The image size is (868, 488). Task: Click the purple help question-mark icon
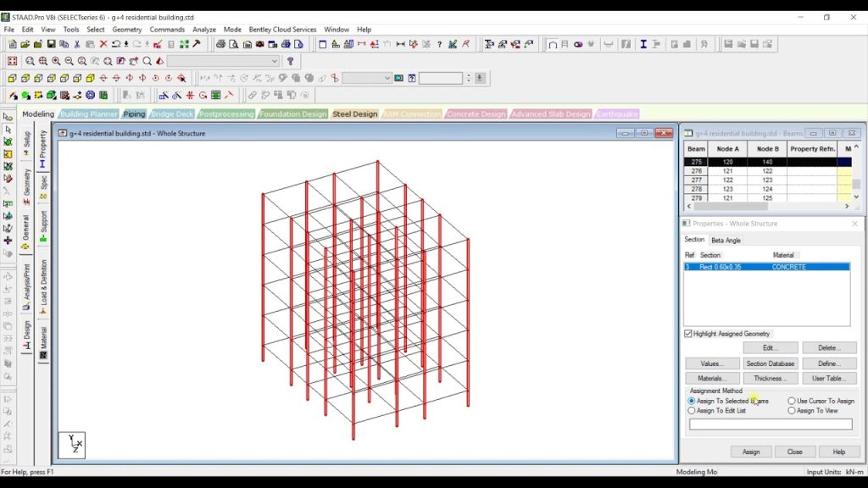click(x=291, y=61)
